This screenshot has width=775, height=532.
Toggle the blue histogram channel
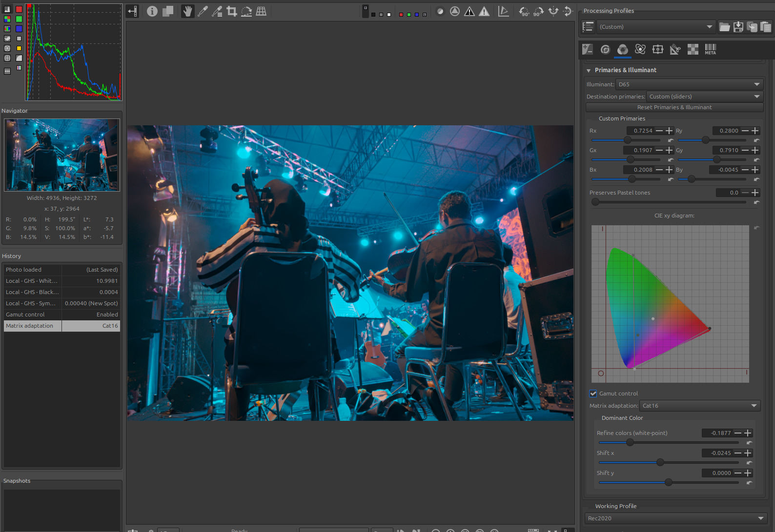coord(19,29)
